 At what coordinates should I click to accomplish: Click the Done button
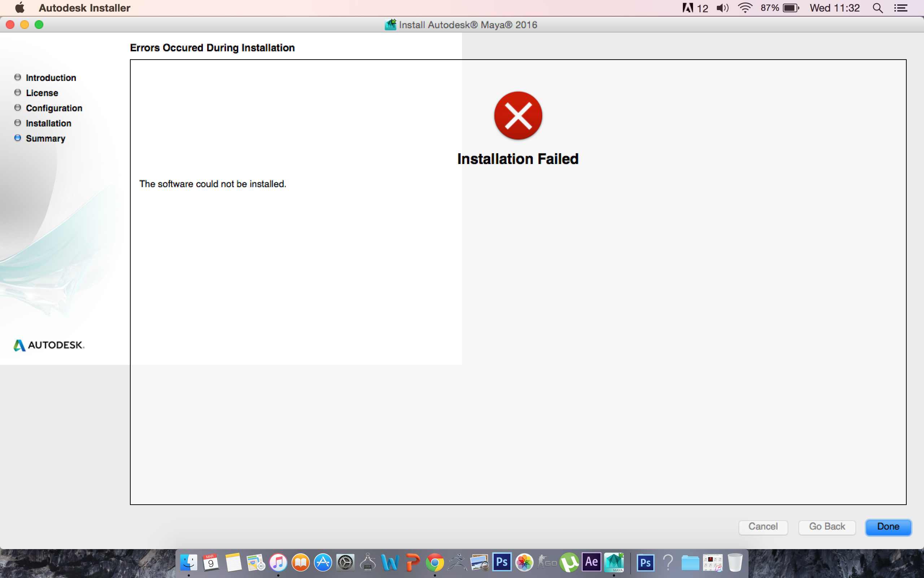888,527
